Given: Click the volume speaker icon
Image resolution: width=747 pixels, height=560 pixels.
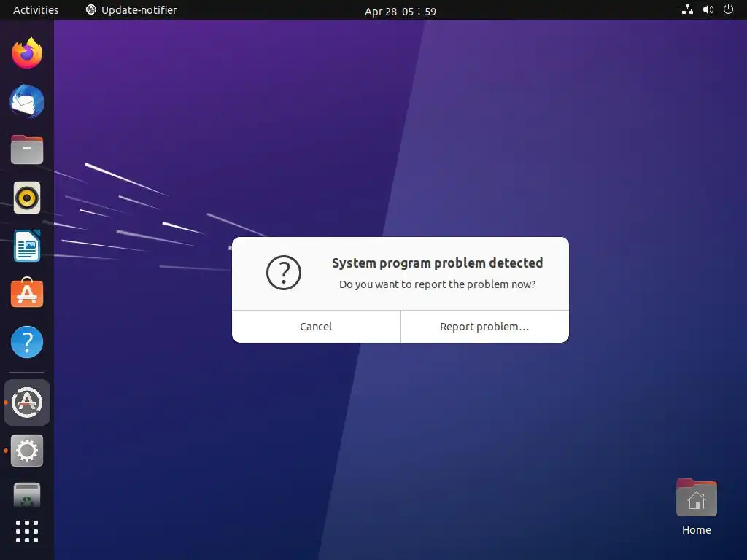Looking at the screenshot, I should 708,9.
